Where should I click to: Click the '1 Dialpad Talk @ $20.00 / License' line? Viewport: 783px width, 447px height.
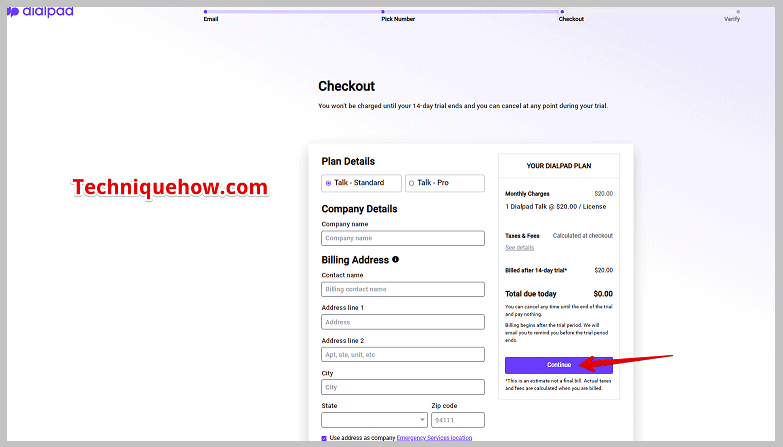point(555,207)
